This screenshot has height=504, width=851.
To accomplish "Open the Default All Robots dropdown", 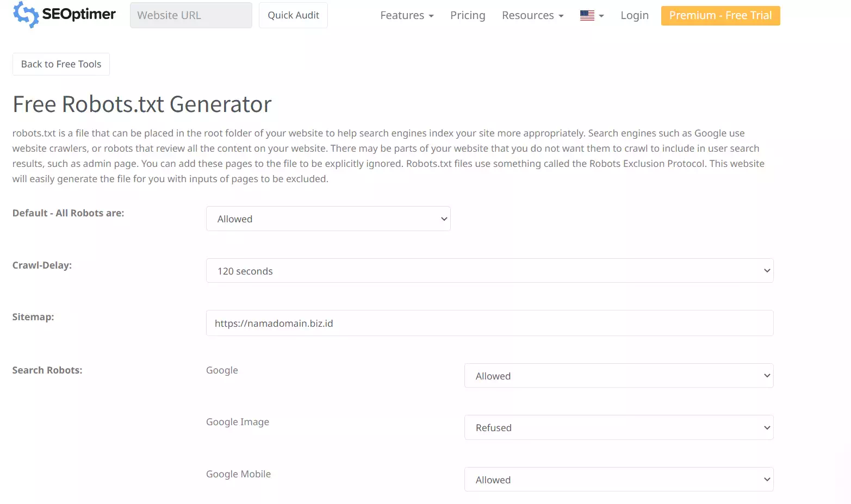I will click(328, 219).
